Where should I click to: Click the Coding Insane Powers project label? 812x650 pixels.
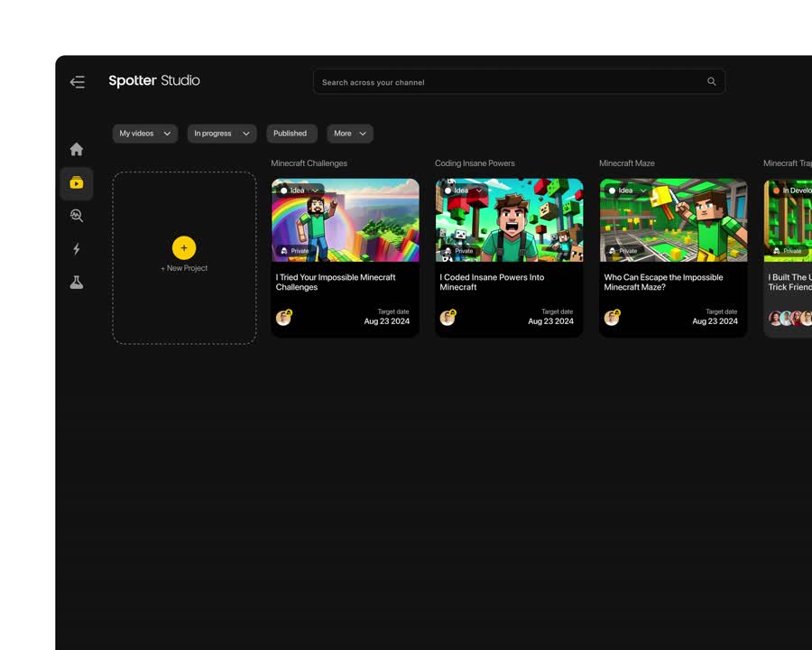pos(475,163)
